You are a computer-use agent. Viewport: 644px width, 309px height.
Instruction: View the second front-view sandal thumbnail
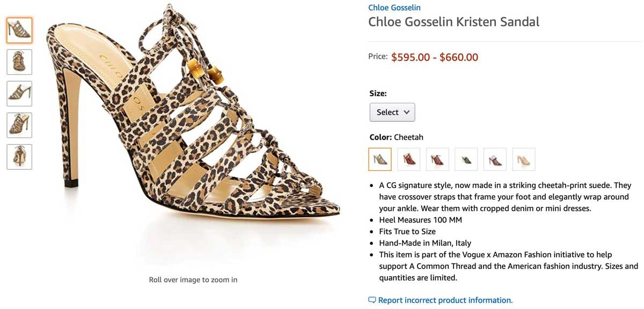point(19,62)
